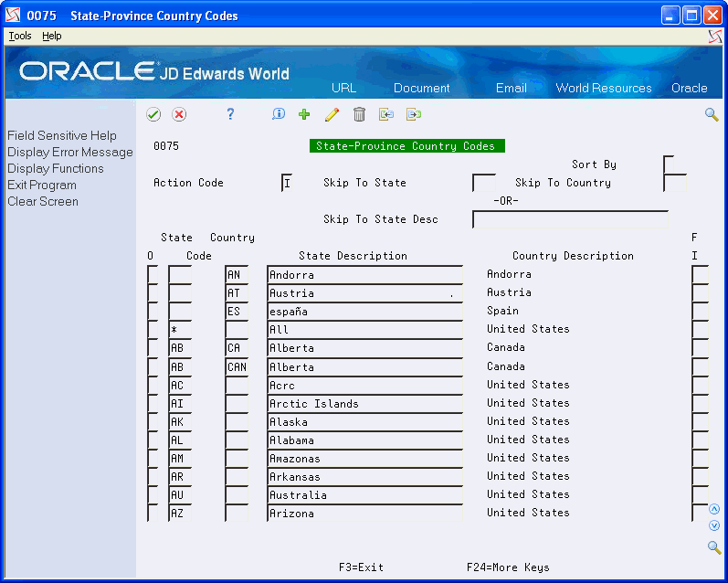Viewport: 728px width, 583px height.
Task: Click the F3=Exit function key text
Action: pos(361,567)
